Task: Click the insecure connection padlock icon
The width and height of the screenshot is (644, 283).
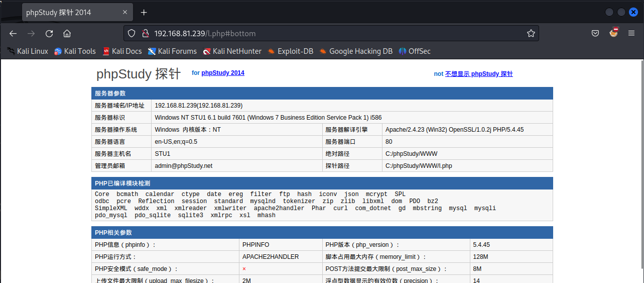Action: click(x=145, y=34)
